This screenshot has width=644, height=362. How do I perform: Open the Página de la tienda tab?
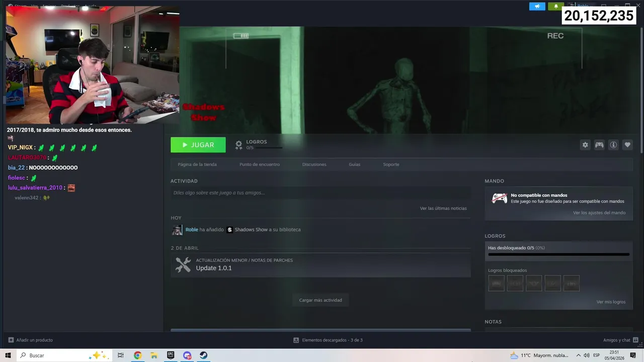(197, 164)
